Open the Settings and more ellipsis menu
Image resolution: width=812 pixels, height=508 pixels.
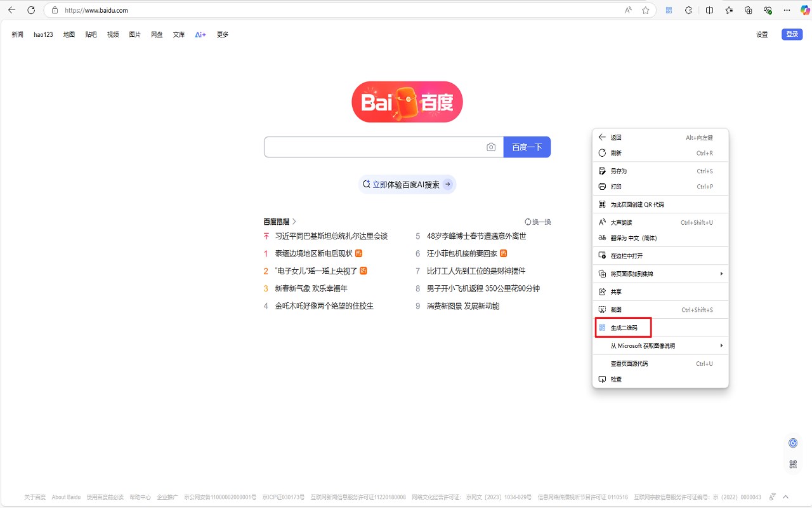click(x=787, y=10)
